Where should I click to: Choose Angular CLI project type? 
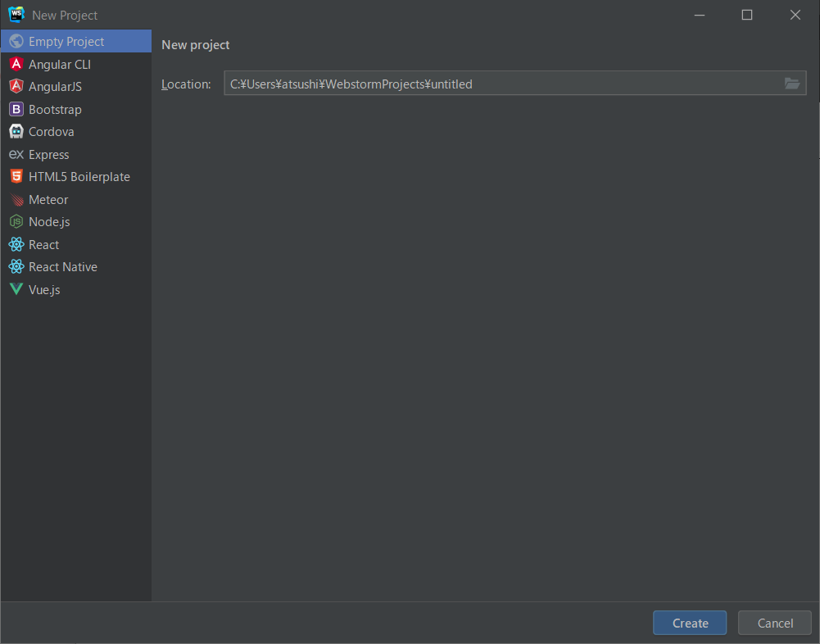(76, 64)
